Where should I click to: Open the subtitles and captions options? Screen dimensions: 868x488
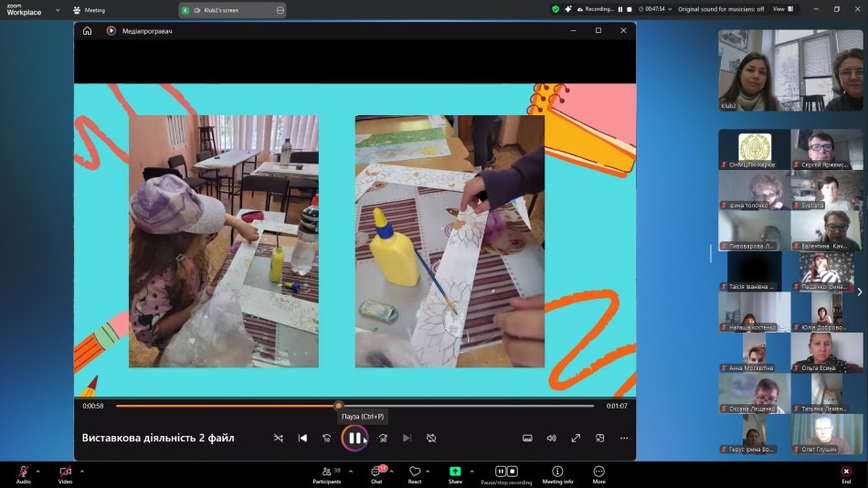[x=527, y=439]
